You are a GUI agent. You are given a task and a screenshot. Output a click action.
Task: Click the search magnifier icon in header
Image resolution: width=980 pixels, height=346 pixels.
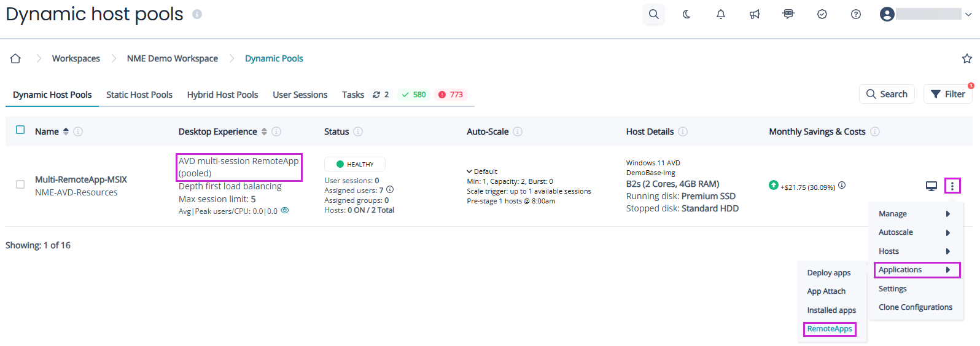click(653, 14)
